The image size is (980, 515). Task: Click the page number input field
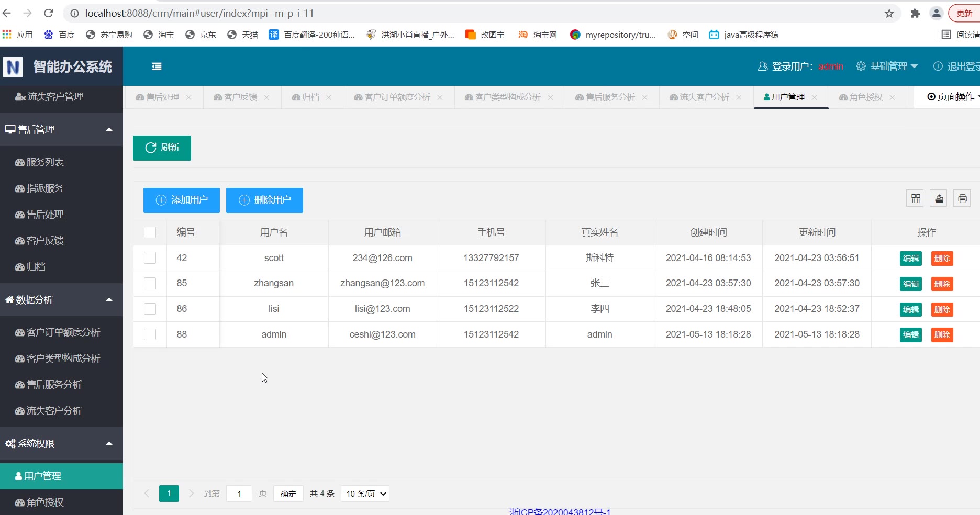pyautogui.click(x=239, y=494)
